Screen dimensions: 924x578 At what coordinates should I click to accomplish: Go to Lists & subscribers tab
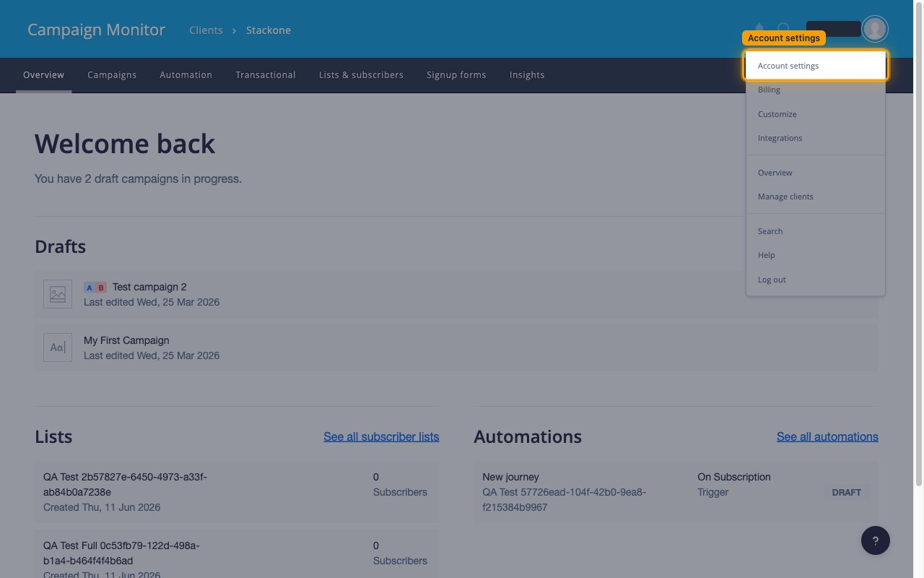pyautogui.click(x=361, y=75)
